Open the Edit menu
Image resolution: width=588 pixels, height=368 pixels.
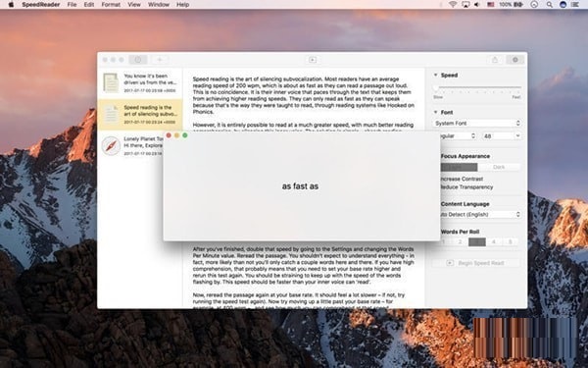point(89,5)
